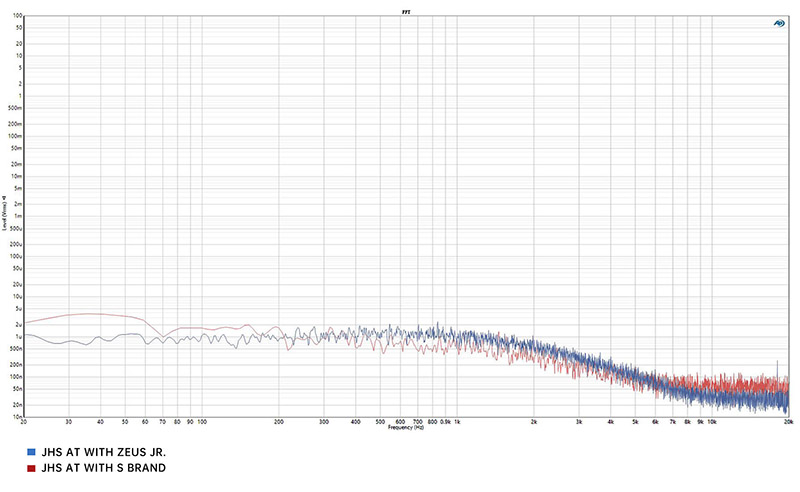Viewport: 800px width, 492px height.
Task: Click the FFT graph title
Action: (405, 11)
